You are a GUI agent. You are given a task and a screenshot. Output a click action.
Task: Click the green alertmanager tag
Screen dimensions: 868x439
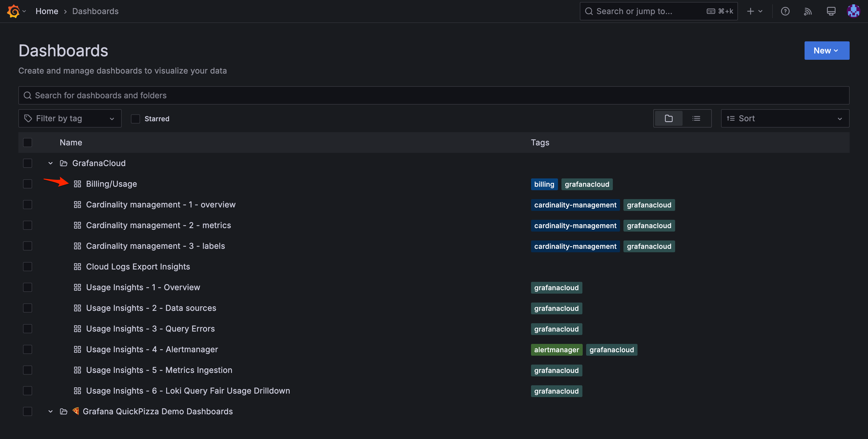(556, 350)
